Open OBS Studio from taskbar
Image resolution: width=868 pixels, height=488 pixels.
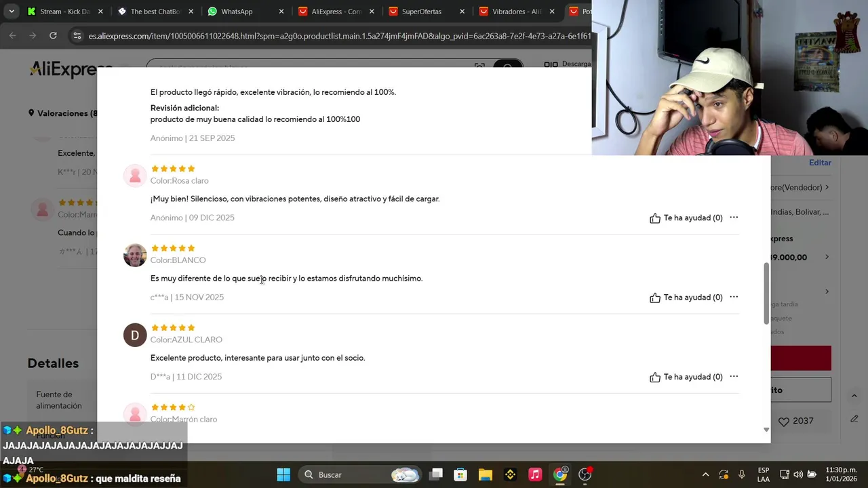585,474
